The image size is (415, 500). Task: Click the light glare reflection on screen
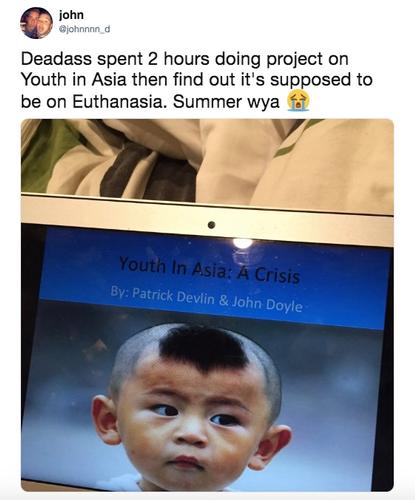point(243,243)
